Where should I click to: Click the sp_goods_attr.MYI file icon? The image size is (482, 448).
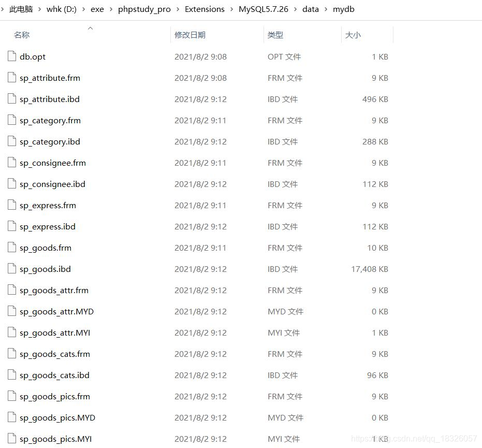(x=12, y=332)
